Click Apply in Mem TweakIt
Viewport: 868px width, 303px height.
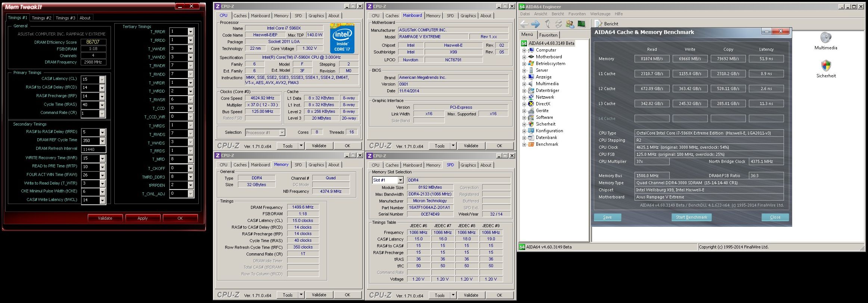pyautogui.click(x=143, y=218)
